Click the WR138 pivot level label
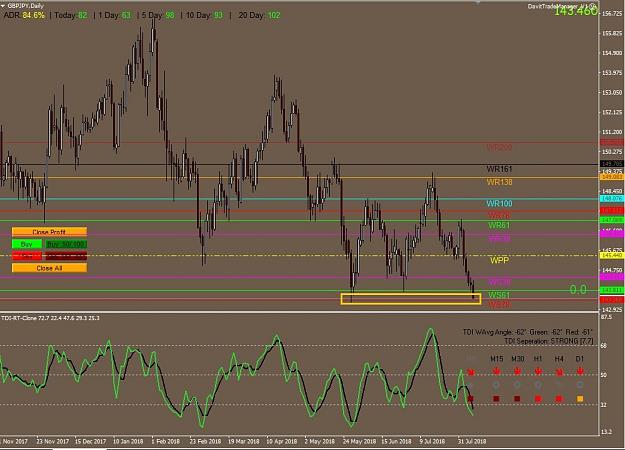 pos(499,183)
